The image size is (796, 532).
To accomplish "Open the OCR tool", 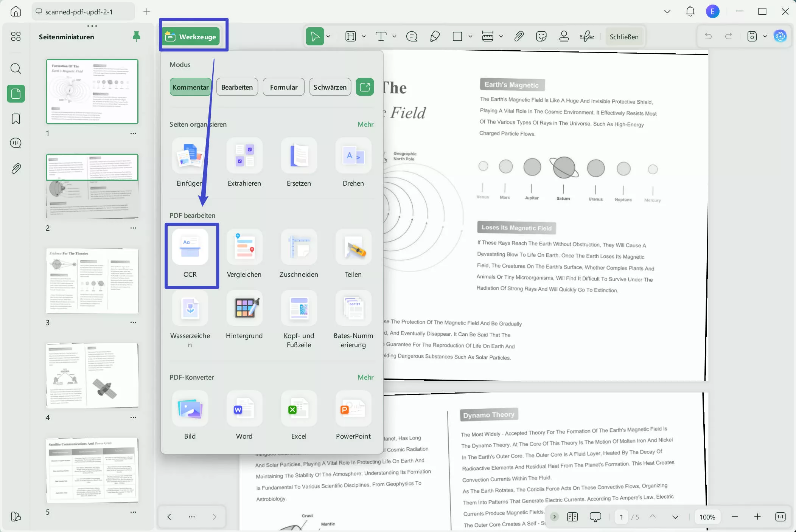I will tap(190, 247).
